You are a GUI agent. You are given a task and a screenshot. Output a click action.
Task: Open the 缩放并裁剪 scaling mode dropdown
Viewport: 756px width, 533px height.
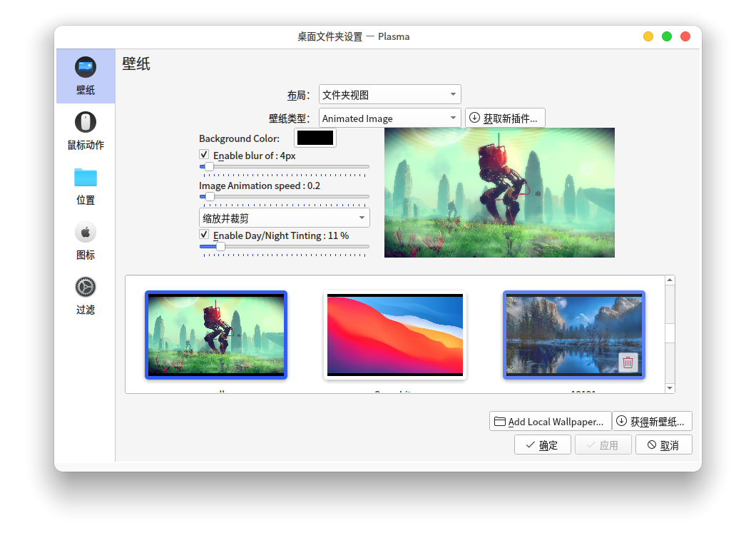coord(285,218)
